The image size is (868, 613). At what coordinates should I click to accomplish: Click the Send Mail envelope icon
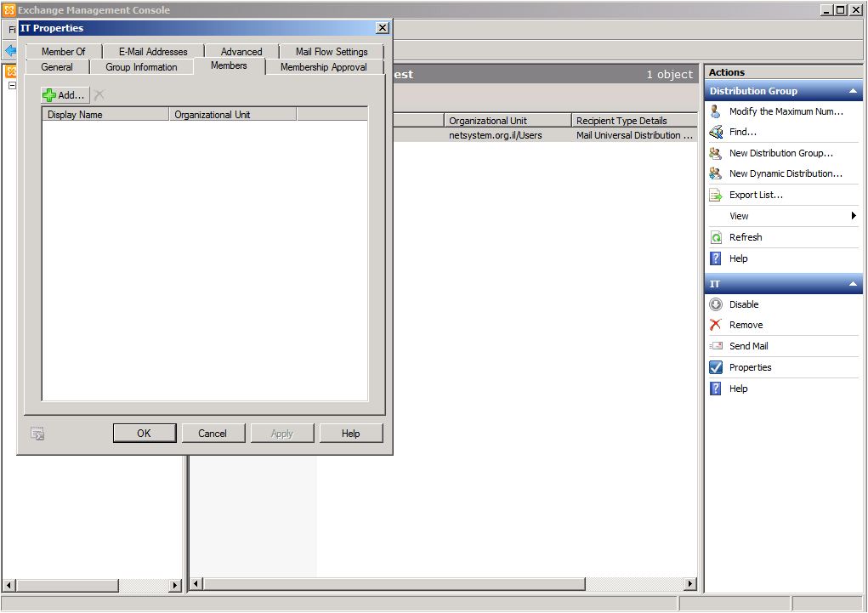pos(716,345)
